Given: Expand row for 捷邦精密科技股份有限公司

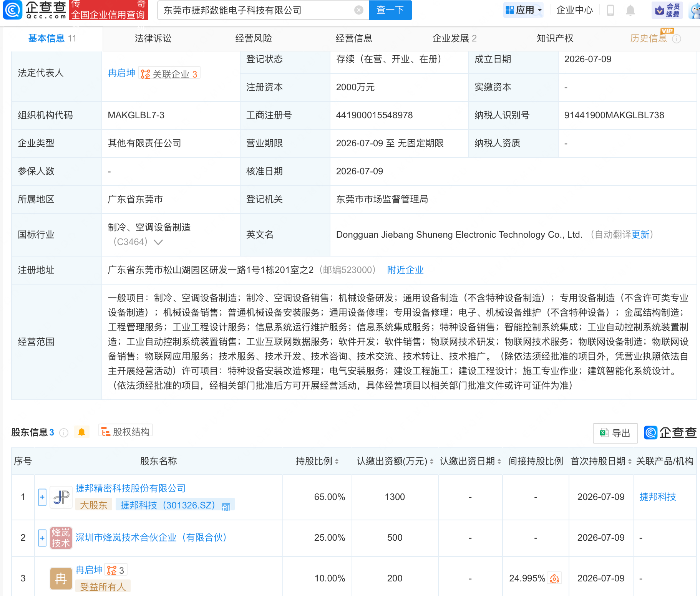Looking at the screenshot, I should click(x=42, y=497).
